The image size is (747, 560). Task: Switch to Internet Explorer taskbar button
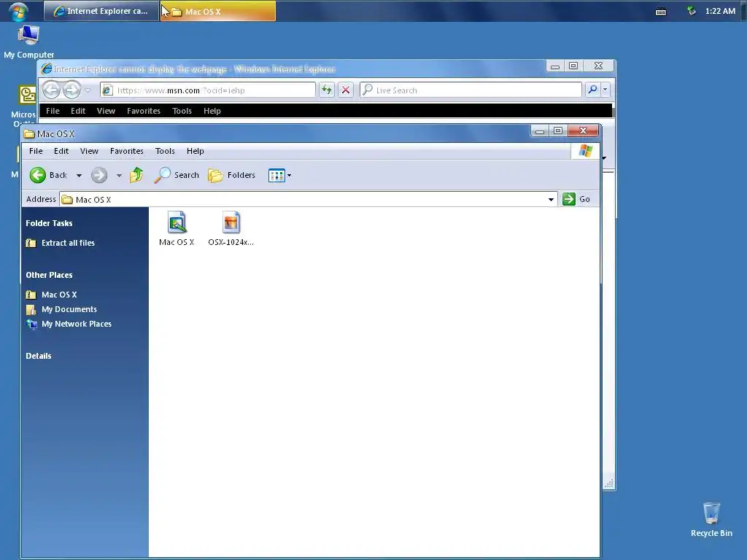(101, 11)
